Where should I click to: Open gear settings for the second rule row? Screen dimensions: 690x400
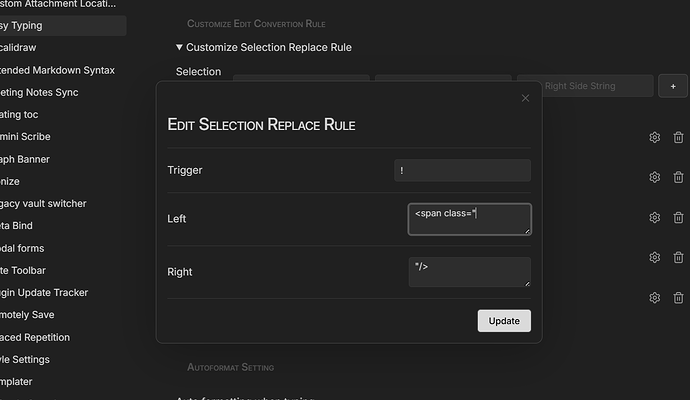pos(654,177)
